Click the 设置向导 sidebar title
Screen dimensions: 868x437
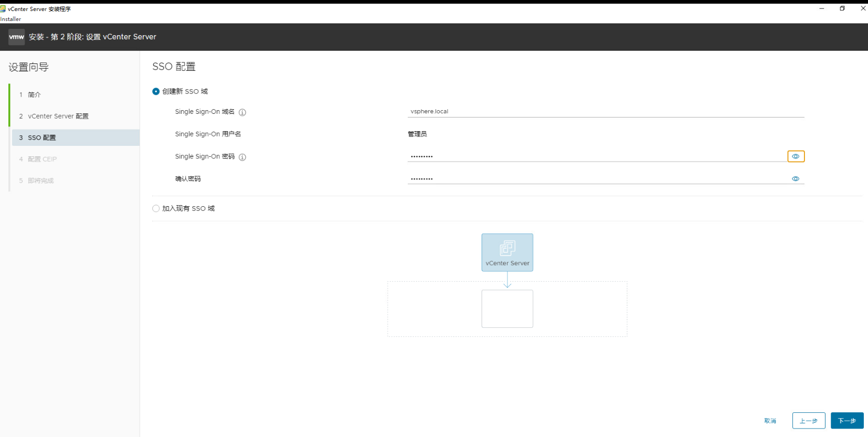click(28, 67)
